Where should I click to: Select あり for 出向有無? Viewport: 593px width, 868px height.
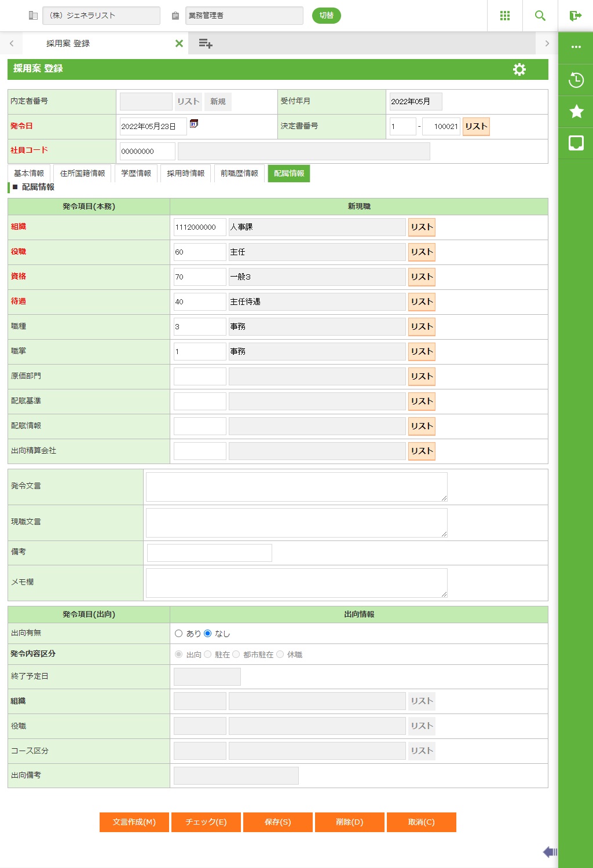coord(179,634)
